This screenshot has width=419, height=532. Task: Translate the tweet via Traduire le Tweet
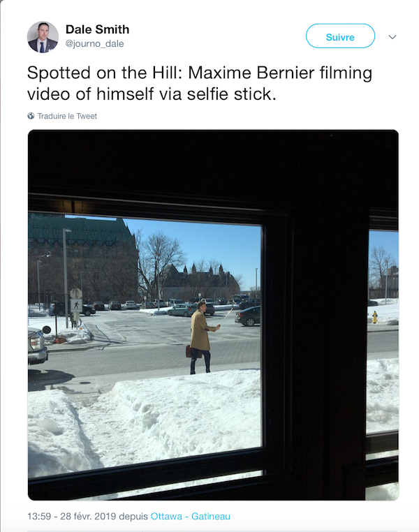67,116
